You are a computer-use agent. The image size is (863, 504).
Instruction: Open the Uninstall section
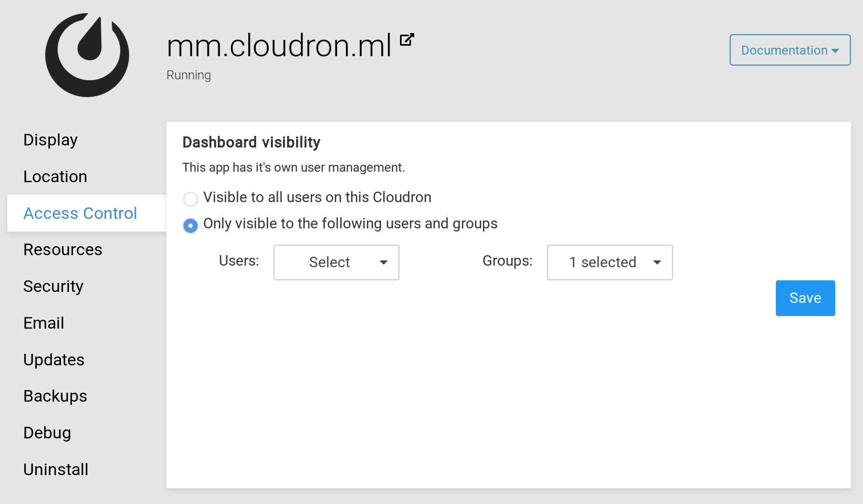point(56,470)
